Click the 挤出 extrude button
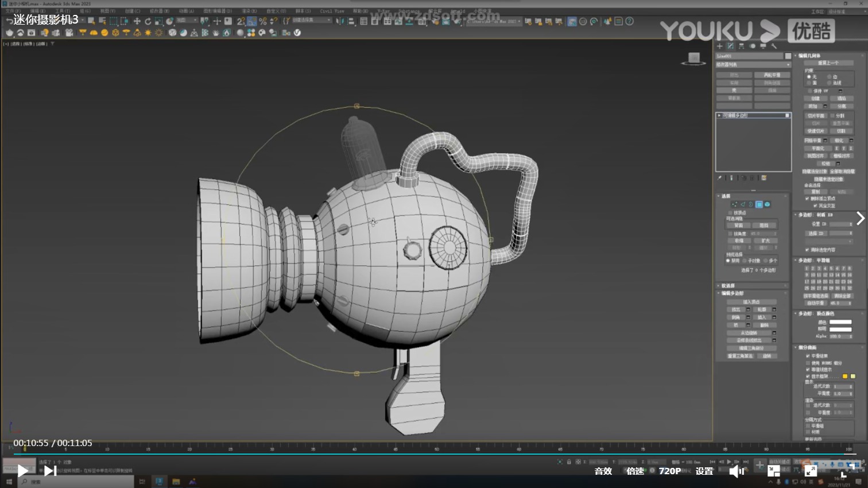 pos(736,309)
